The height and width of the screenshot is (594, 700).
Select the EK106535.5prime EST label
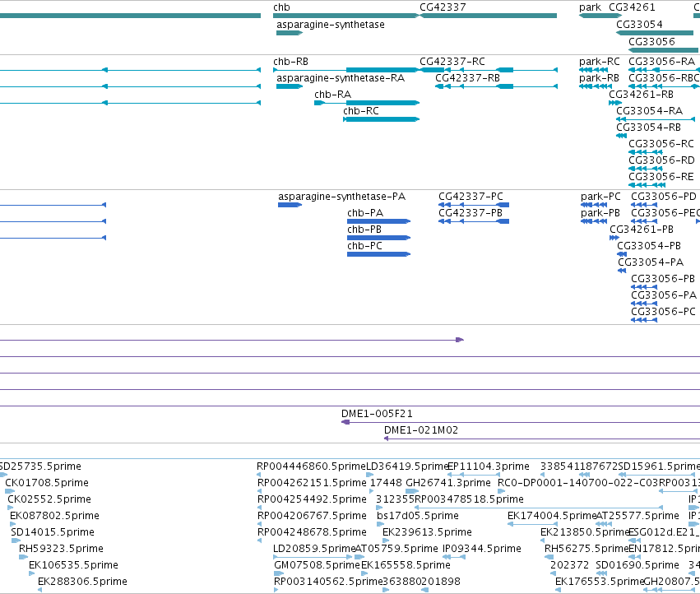[x=74, y=565]
